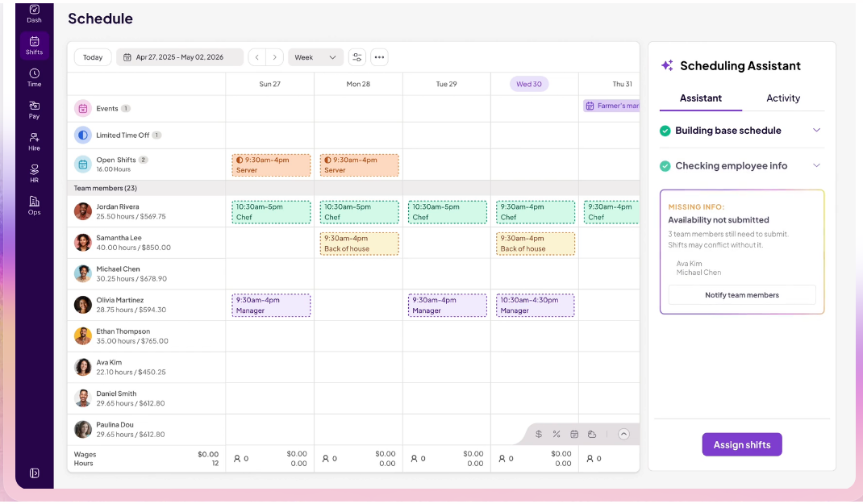Open the date range Apr 27 – May 02 picker
The height and width of the screenshot is (504, 863).
pyautogui.click(x=179, y=57)
